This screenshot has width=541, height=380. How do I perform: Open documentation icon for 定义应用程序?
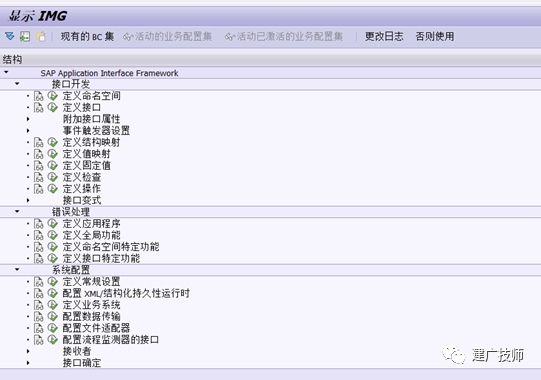39,224
